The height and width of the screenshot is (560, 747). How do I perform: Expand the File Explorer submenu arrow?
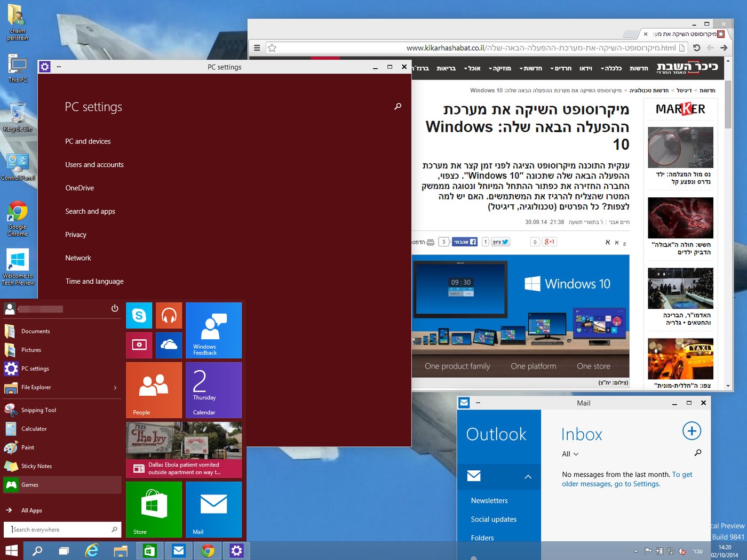(x=115, y=388)
